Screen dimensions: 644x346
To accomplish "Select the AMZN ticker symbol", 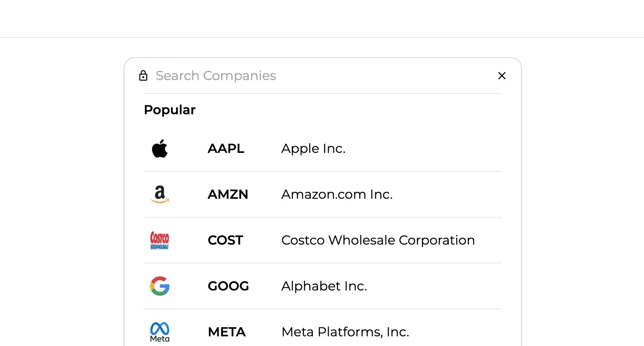I will click(228, 194).
